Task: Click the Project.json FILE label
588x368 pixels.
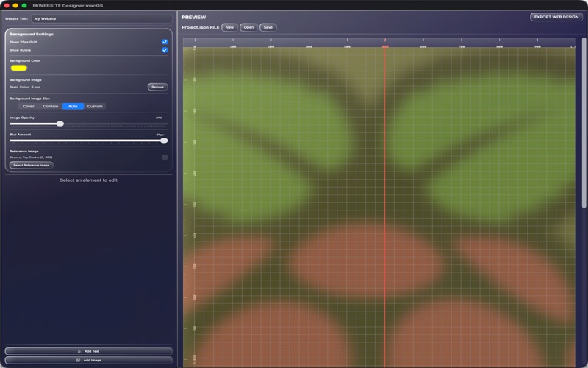Action: pyautogui.click(x=201, y=27)
